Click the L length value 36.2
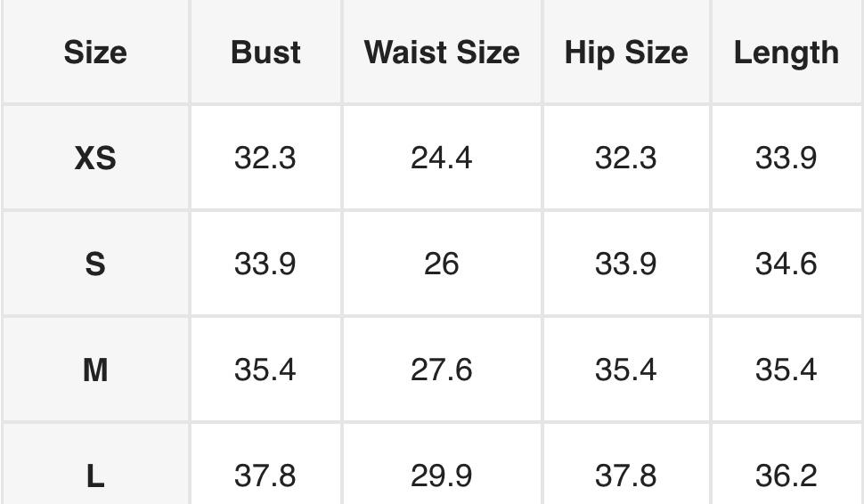 tap(786, 476)
